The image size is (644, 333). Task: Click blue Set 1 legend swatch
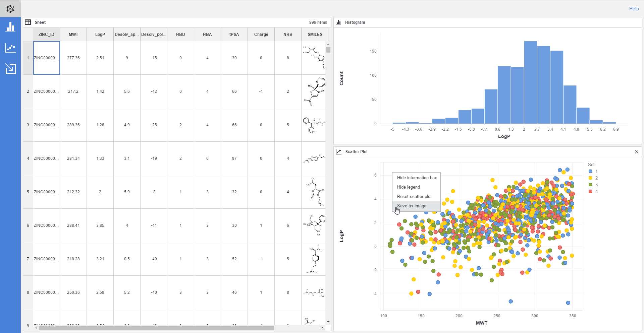coord(590,171)
